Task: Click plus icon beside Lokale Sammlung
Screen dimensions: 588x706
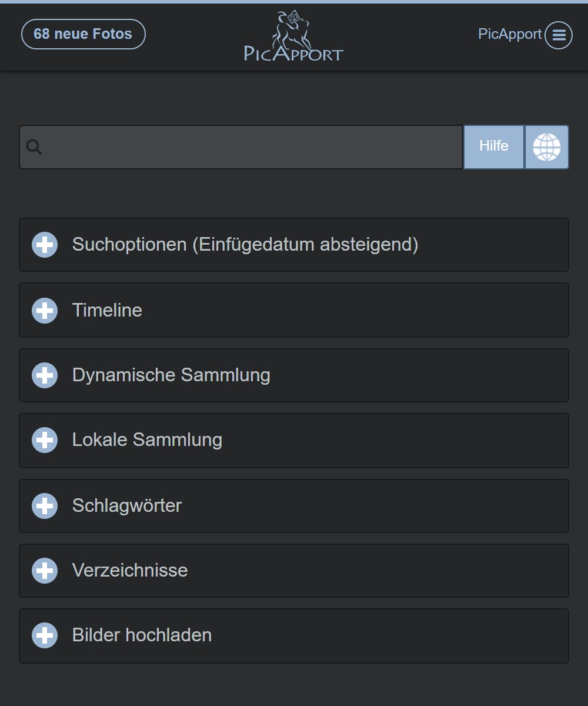Action: pos(45,440)
